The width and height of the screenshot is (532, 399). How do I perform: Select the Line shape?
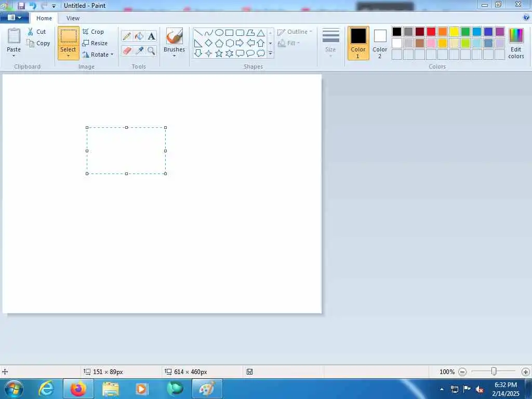click(x=198, y=33)
